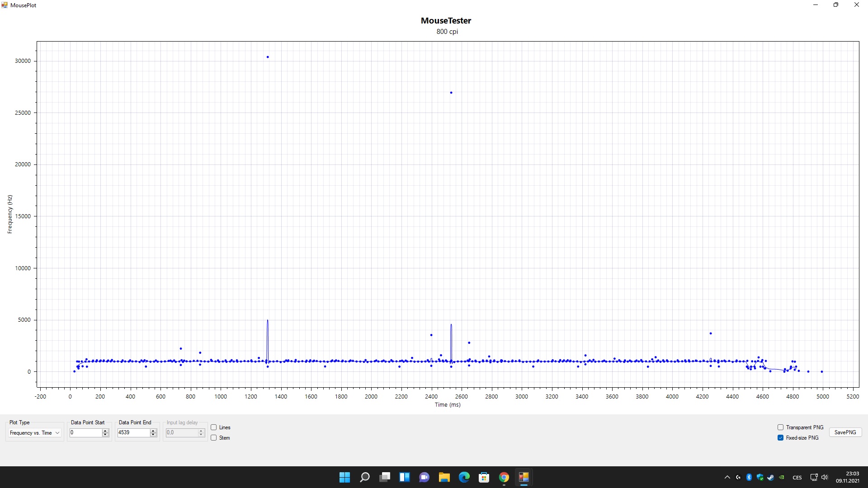Decrease Data Point Start with down arrow
Screen dimensions: 868x488
pos(105,435)
